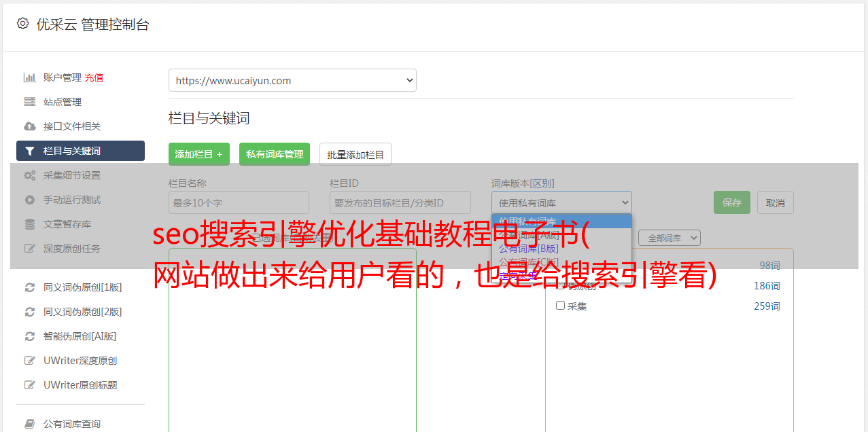
Task: Go to 文章暂存库
Action: pyautogui.click(x=67, y=224)
